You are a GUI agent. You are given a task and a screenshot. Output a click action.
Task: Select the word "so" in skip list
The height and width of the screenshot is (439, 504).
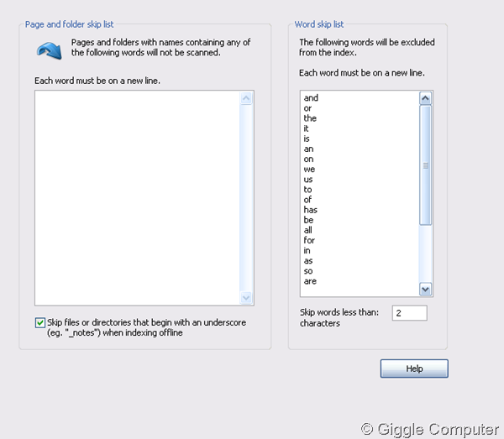click(308, 271)
